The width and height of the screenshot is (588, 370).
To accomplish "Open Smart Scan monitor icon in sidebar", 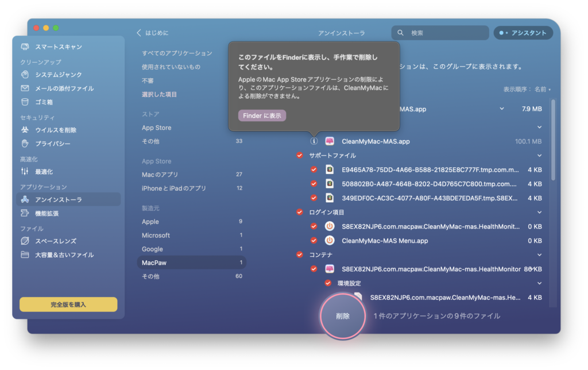I will (x=25, y=47).
